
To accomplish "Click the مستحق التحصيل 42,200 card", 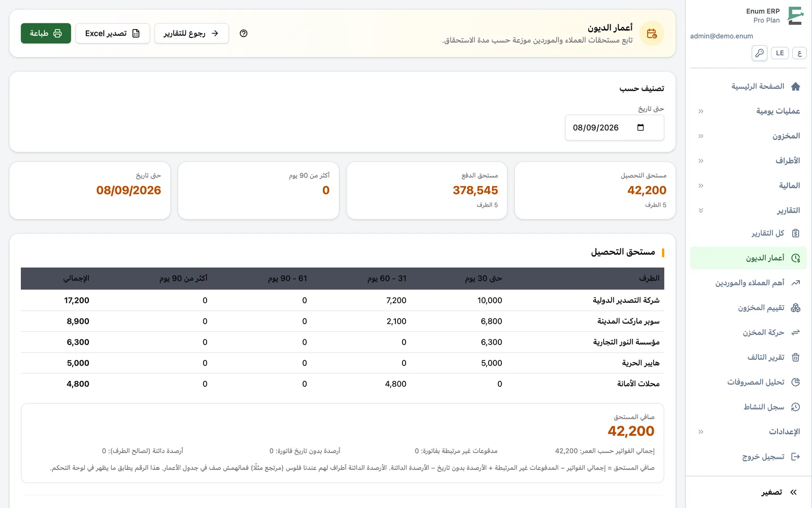I will pos(595,191).
